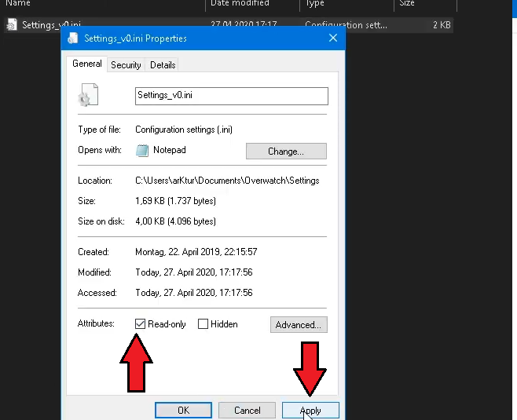Close the Properties dialog with the X
This screenshot has height=420, width=517.
[x=333, y=38]
